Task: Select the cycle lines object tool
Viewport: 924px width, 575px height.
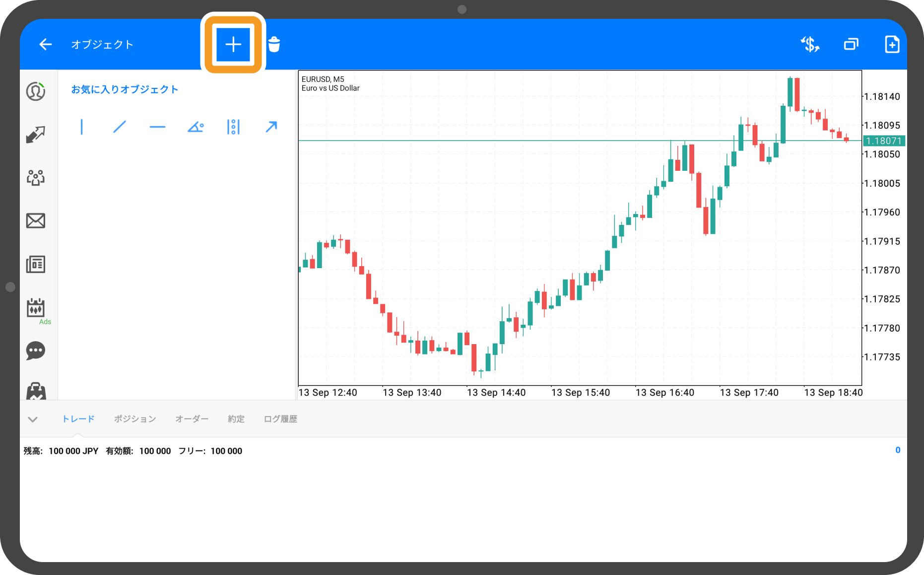Action: [x=233, y=127]
